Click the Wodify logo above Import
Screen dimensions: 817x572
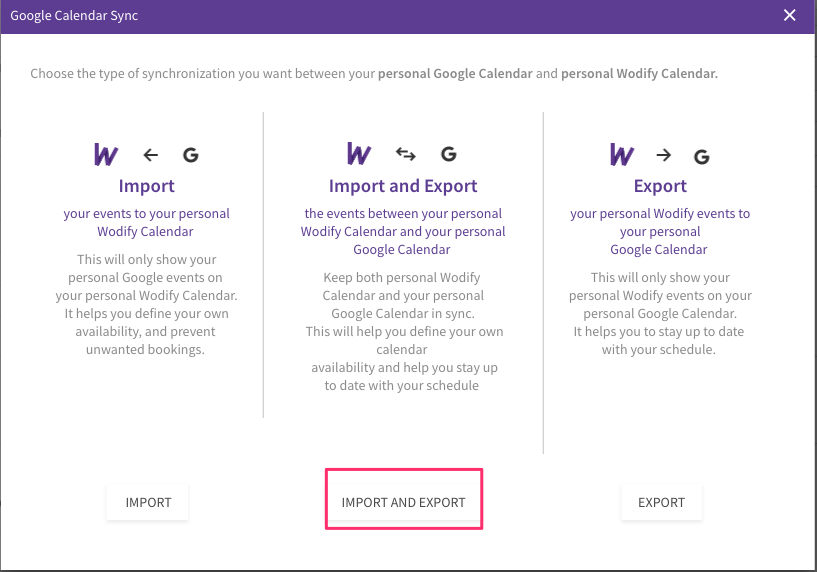coord(106,154)
